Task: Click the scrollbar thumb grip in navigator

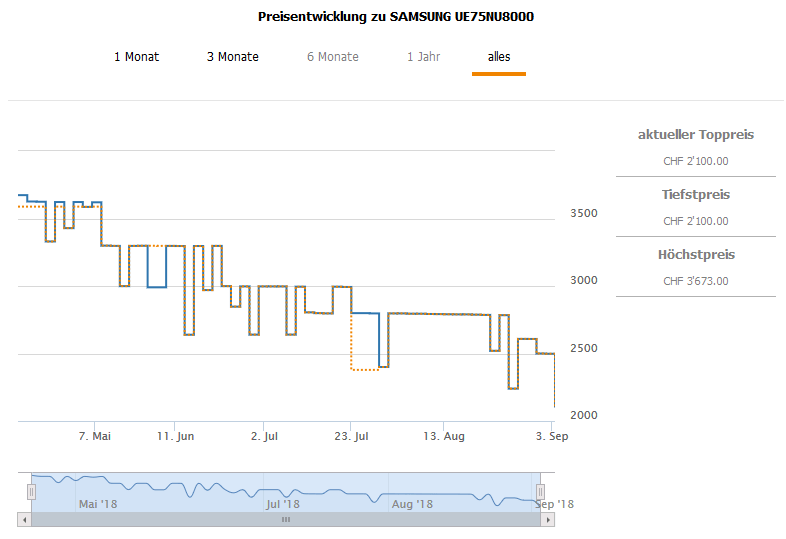Action: (x=286, y=520)
